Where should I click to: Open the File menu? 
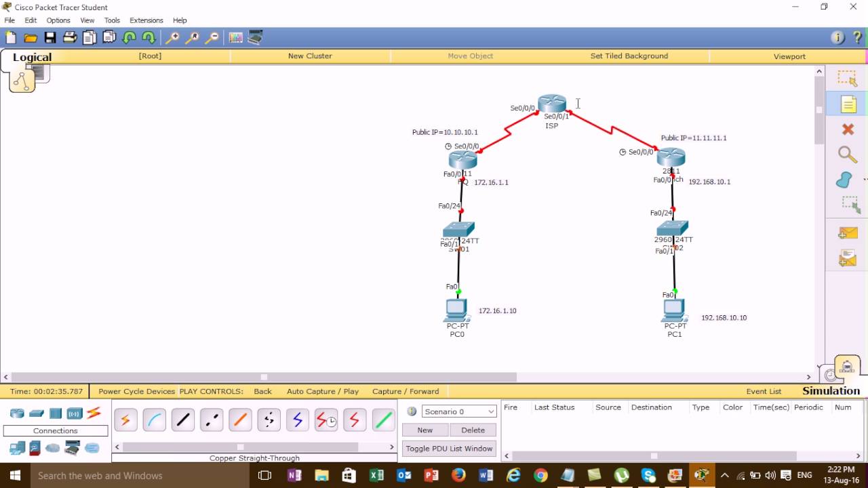[x=9, y=20]
